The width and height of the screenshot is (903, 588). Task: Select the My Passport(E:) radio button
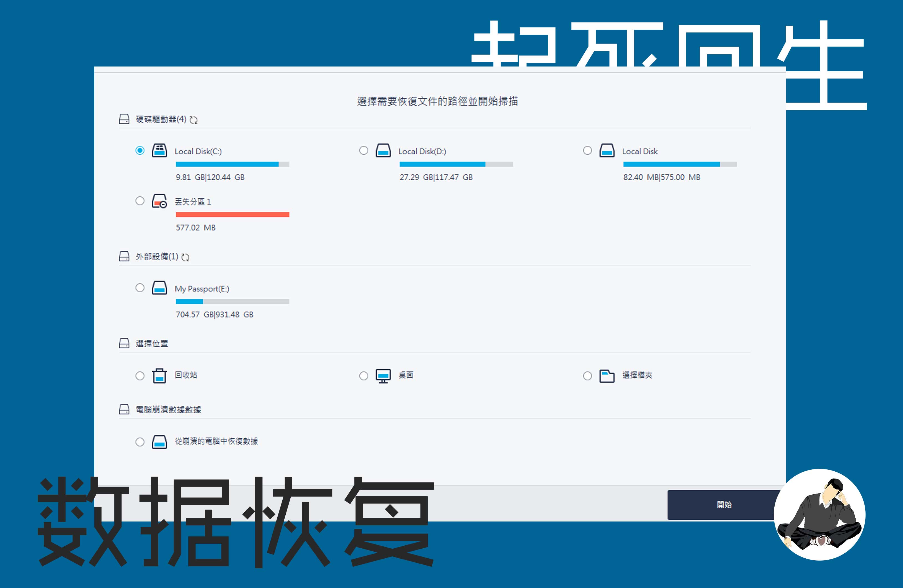point(140,288)
